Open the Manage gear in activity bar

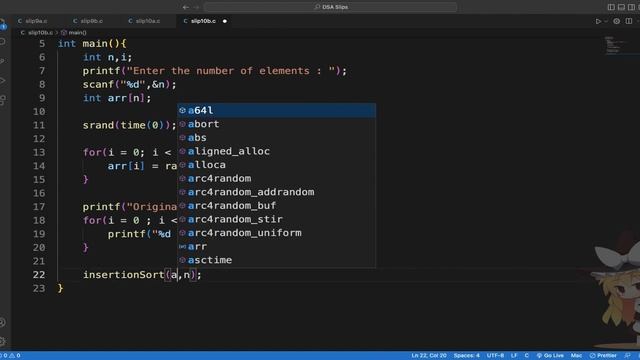tap(3, 341)
